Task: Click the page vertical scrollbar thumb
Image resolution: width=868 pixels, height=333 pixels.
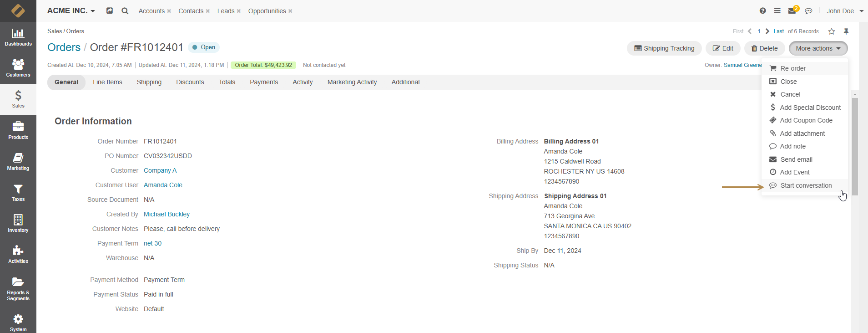Action: [x=855, y=146]
